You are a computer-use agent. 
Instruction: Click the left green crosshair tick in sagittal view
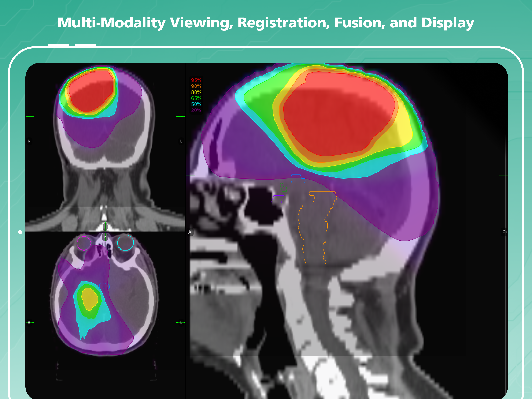coord(190,175)
